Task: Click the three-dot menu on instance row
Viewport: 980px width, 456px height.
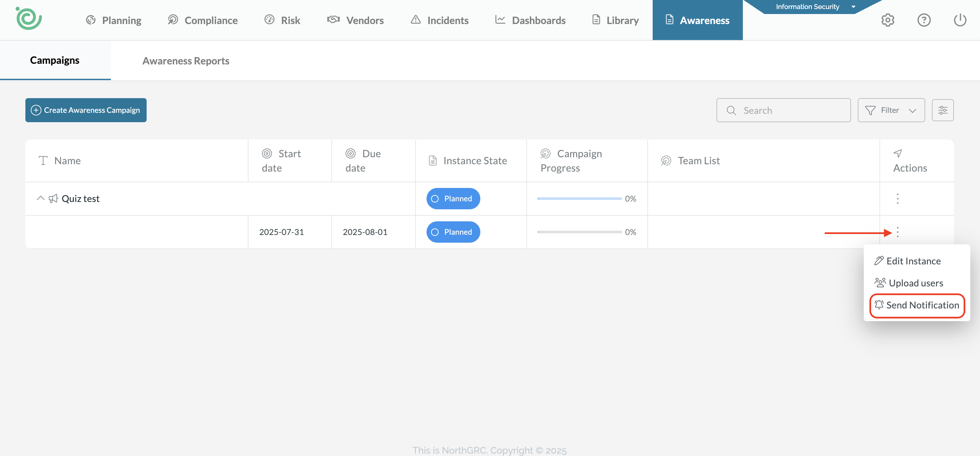Action: 897,232
